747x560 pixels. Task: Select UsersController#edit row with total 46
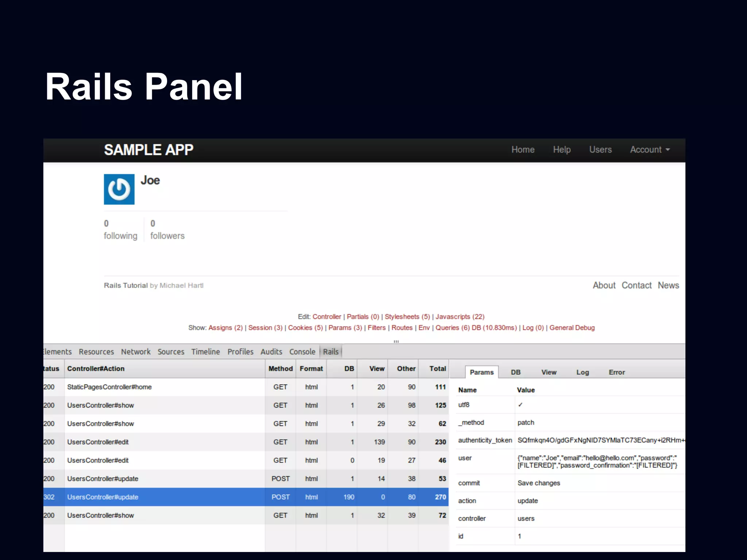pos(246,460)
